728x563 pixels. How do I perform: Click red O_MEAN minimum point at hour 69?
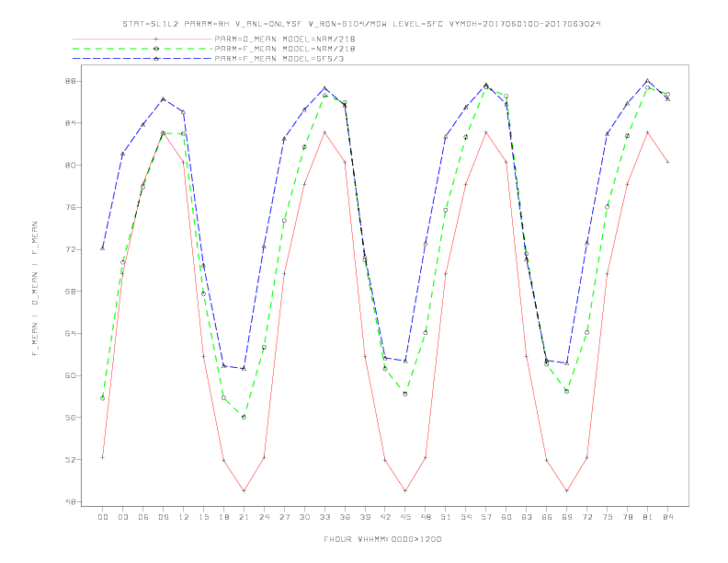[567, 491]
